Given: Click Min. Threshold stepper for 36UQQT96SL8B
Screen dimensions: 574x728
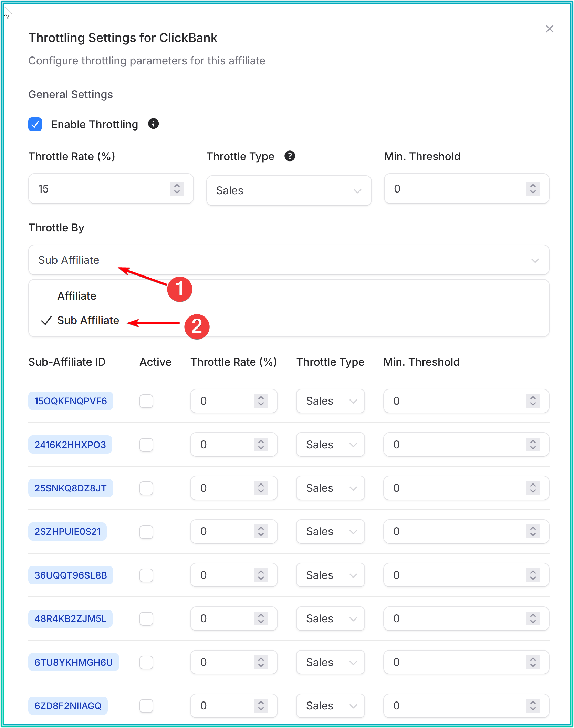Looking at the screenshot, I should (x=533, y=575).
